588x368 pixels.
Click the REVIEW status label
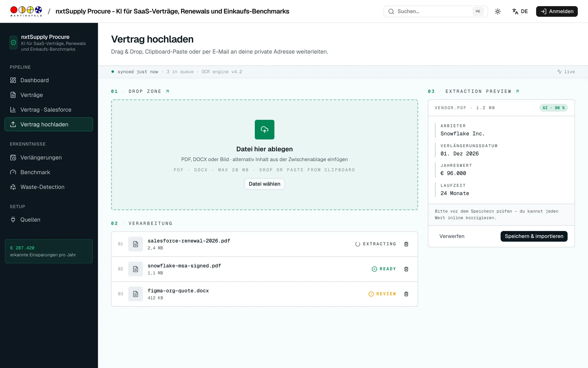(x=386, y=294)
